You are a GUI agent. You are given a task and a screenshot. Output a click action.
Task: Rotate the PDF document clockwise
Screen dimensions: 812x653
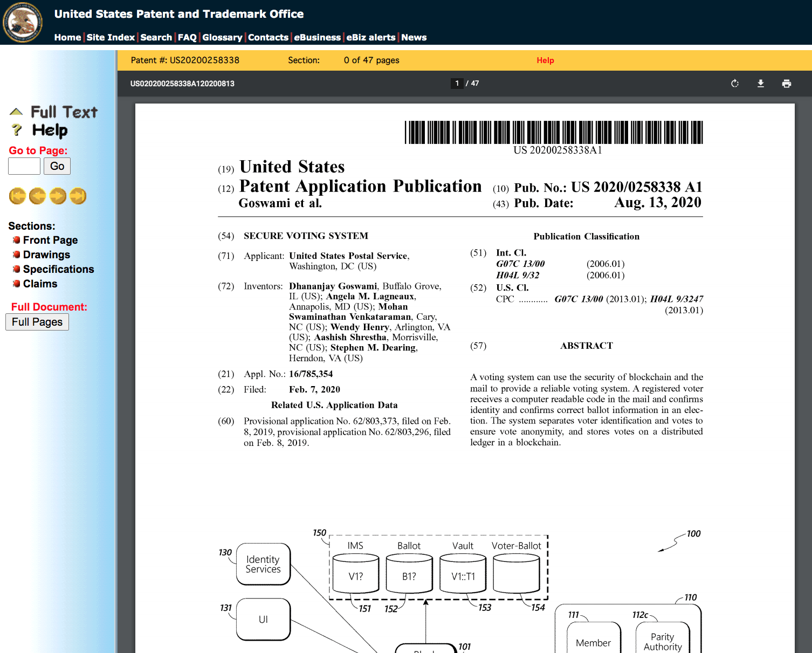click(x=734, y=84)
